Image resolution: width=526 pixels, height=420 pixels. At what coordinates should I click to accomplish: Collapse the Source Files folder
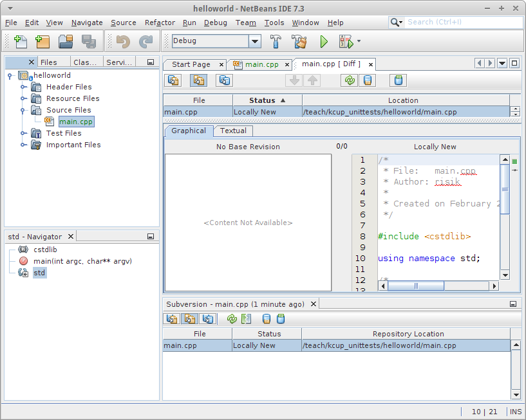(23, 110)
